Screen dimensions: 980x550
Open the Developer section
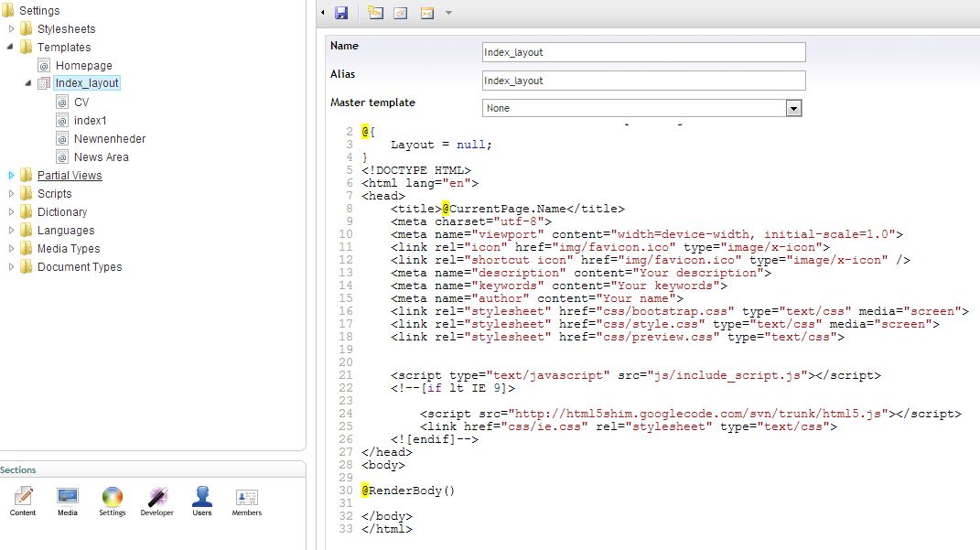pos(156,501)
